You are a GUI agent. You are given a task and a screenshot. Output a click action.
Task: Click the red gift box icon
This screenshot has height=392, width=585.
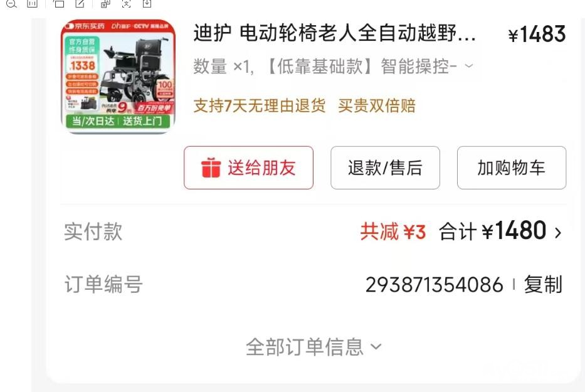click(211, 167)
